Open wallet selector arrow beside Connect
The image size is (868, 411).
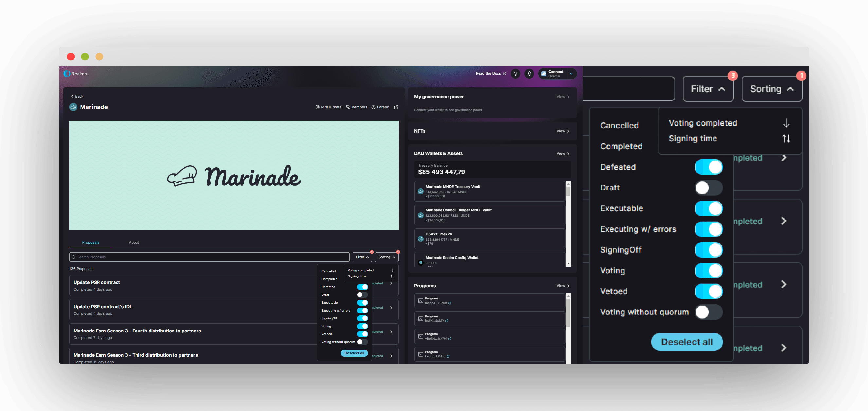tap(571, 74)
